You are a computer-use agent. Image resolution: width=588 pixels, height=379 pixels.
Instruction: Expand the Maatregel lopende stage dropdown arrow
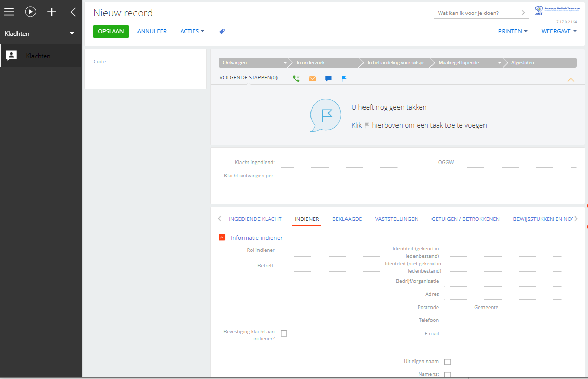(x=499, y=63)
